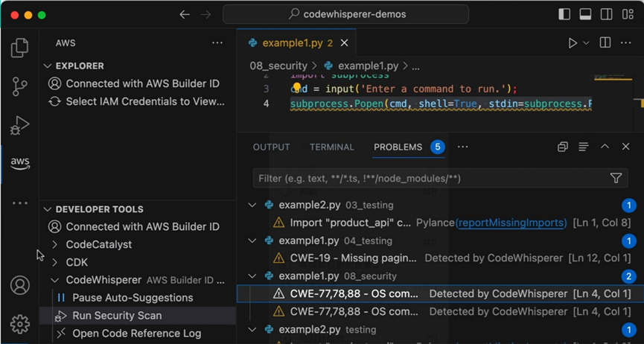This screenshot has width=644, height=344.
Task: Collapse example2.py testing problems group
Action: [x=252, y=330]
